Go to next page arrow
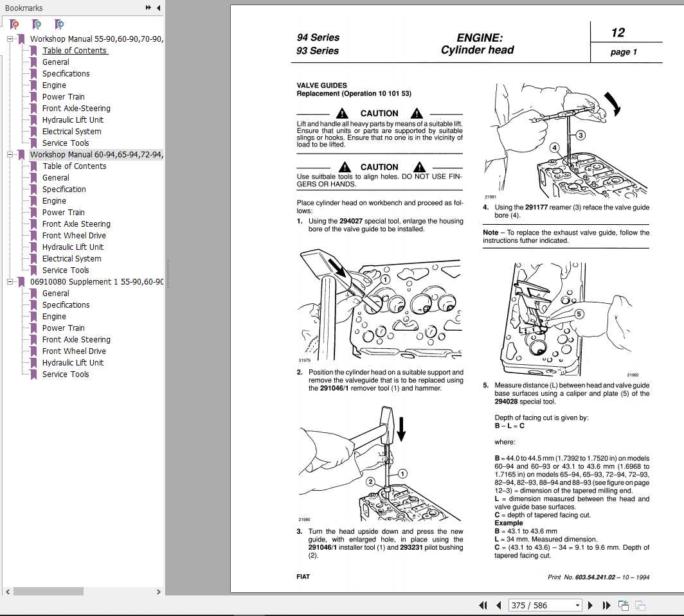684x616 pixels. pyautogui.click(x=590, y=605)
